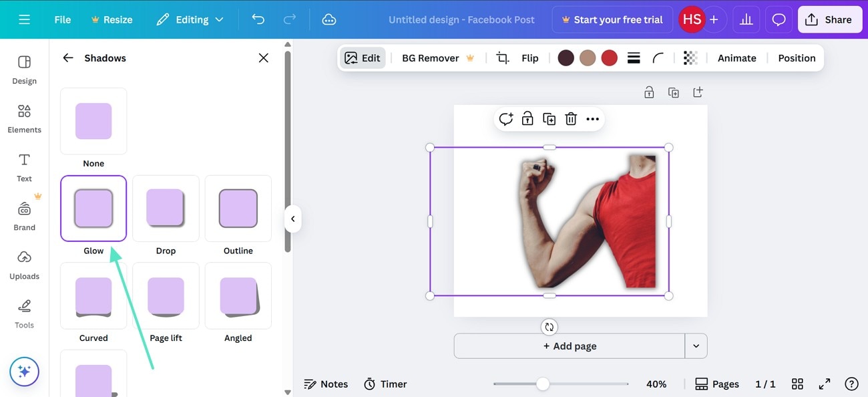Duplicate the image using the copy icon
868x397 pixels.
(549, 118)
